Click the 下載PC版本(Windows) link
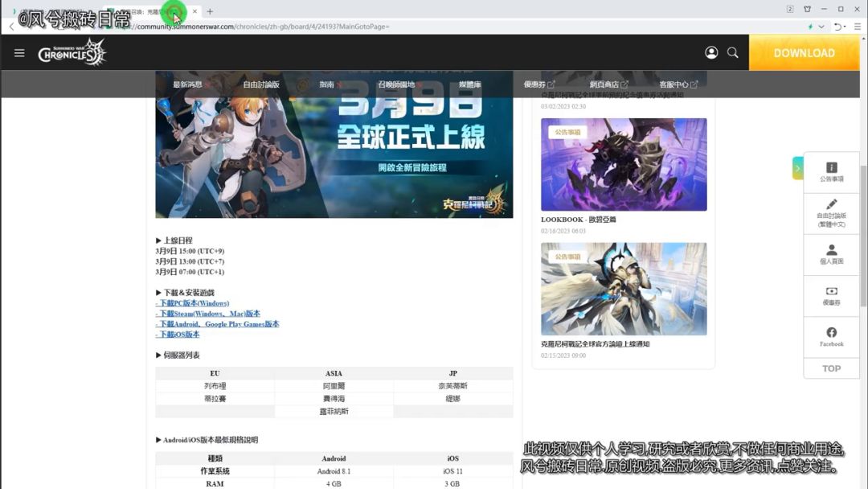868x489 pixels. pos(193,303)
